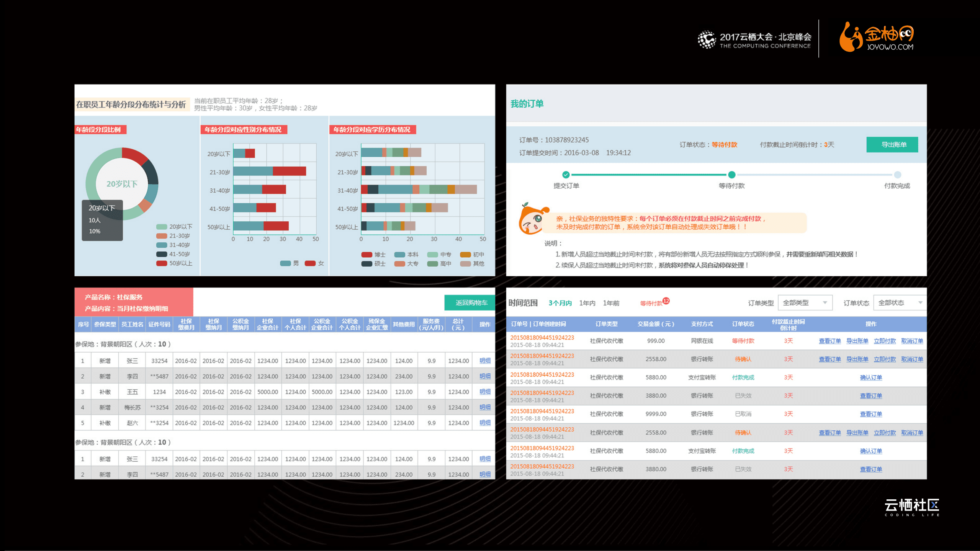Screen dimensions: 980x551
Task: Toggle the 女 legend in gender chart
Action: (x=310, y=263)
